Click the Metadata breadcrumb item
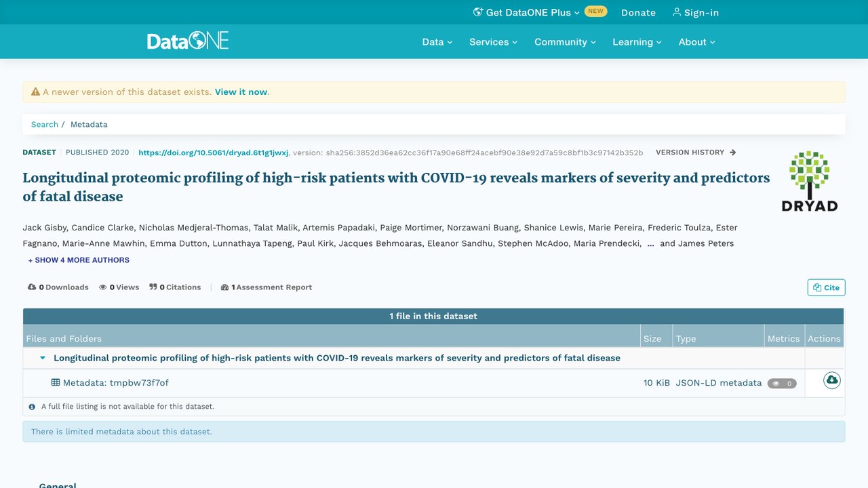This screenshot has height=488, width=868. point(89,125)
